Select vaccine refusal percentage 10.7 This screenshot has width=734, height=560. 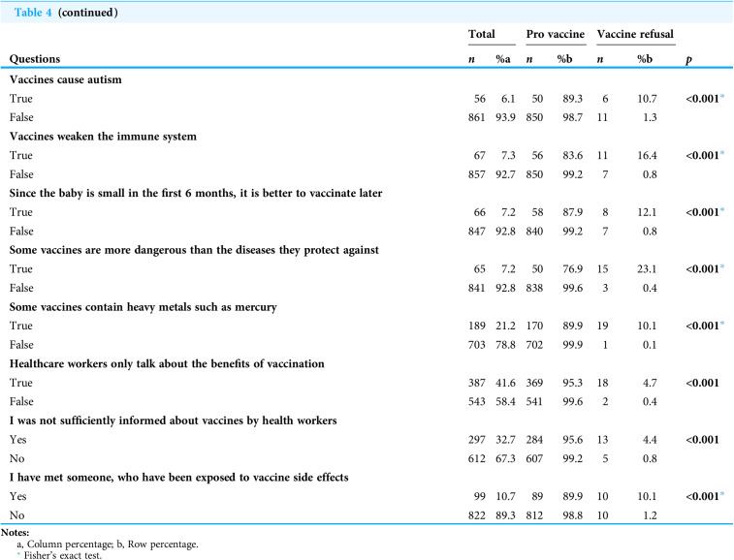647,99
